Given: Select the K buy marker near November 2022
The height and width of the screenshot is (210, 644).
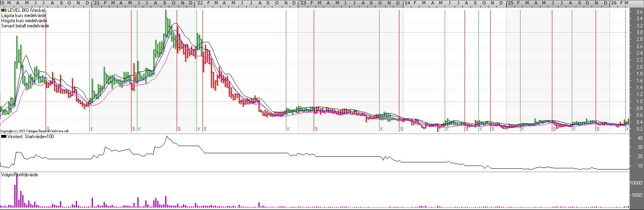Looking at the screenshot, I should click(x=288, y=129).
